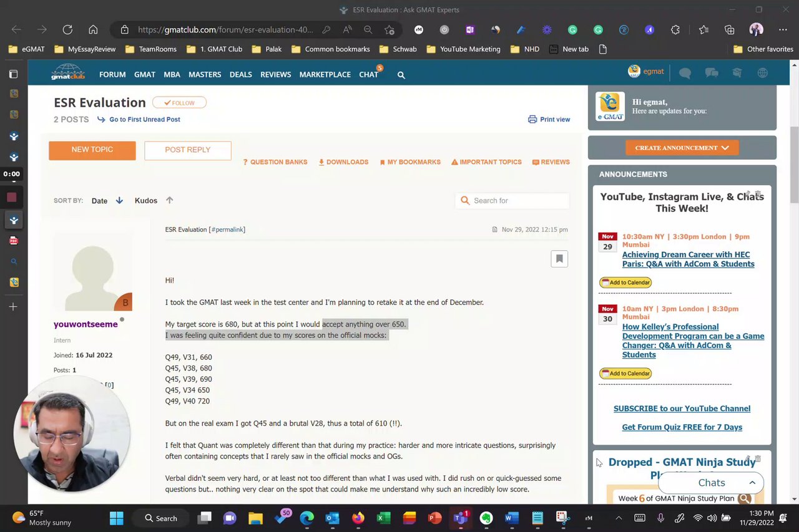Viewport: 799px width, 532px height.
Task: Open Kelley's Professional Development event link
Action: [693, 341]
